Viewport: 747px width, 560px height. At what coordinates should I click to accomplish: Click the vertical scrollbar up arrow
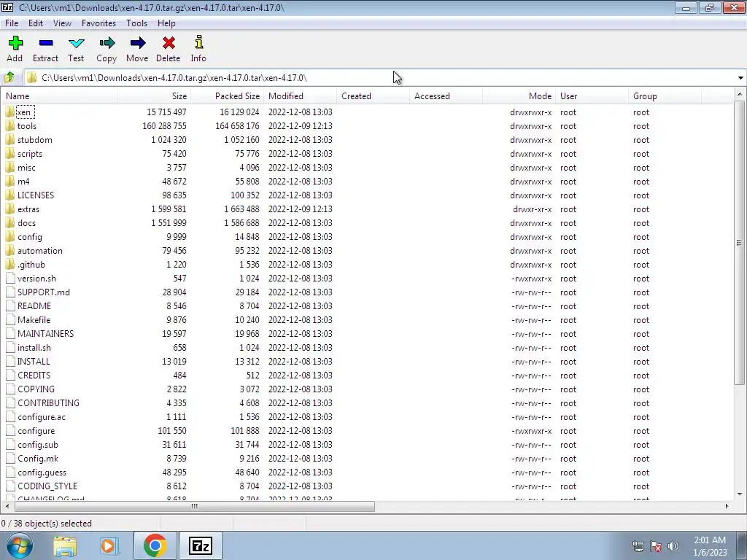point(740,94)
